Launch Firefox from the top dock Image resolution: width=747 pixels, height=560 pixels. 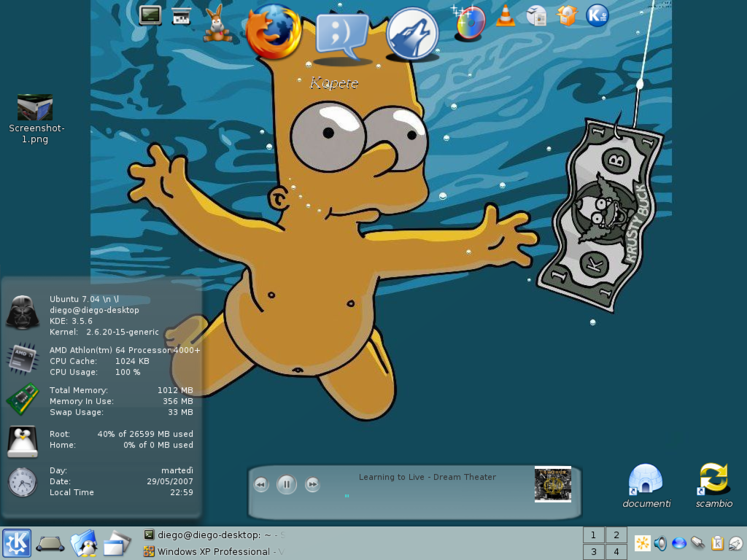click(x=274, y=32)
